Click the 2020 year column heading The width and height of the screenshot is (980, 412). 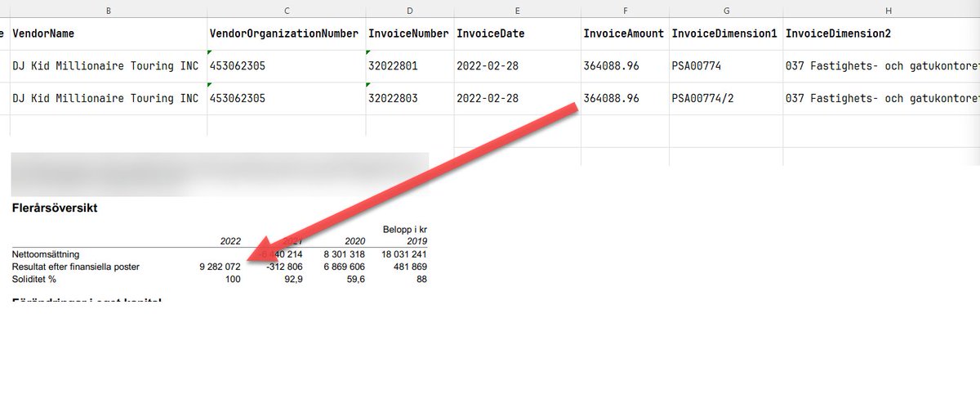point(354,241)
